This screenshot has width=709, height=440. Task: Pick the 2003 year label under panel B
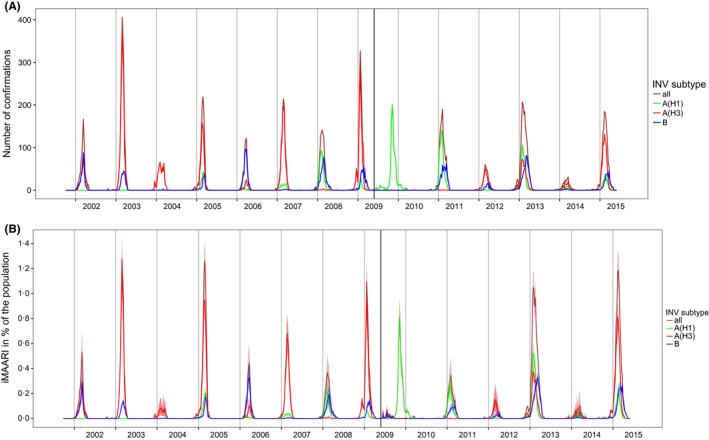[x=136, y=435]
